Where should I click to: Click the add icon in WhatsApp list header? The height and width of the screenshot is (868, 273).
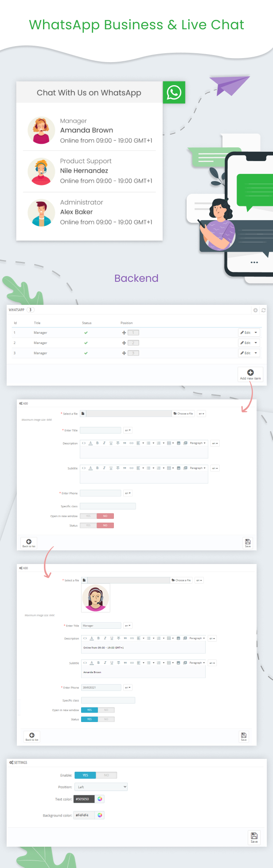[x=255, y=310]
